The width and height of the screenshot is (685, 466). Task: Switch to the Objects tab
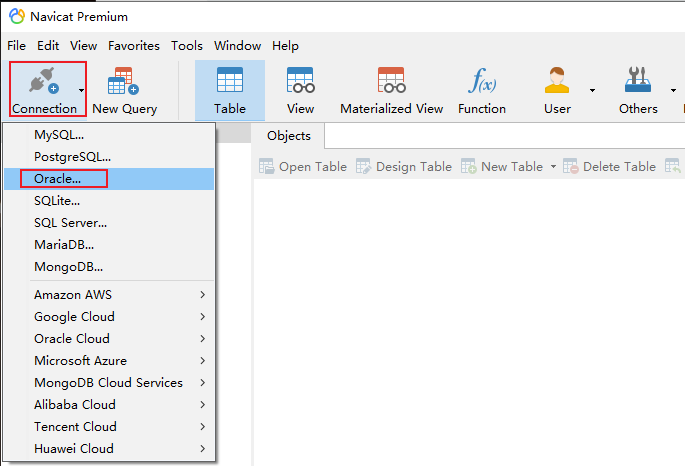pyautogui.click(x=289, y=136)
